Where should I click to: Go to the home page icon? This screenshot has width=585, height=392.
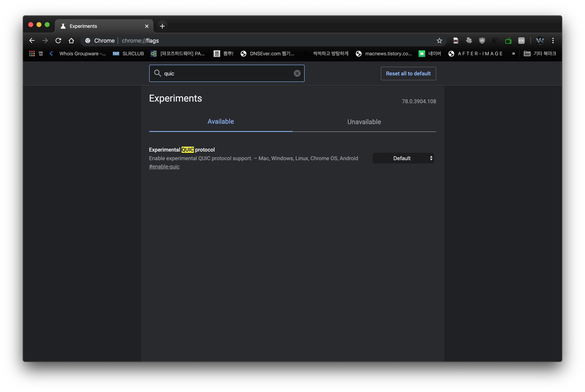tap(71, 41)
